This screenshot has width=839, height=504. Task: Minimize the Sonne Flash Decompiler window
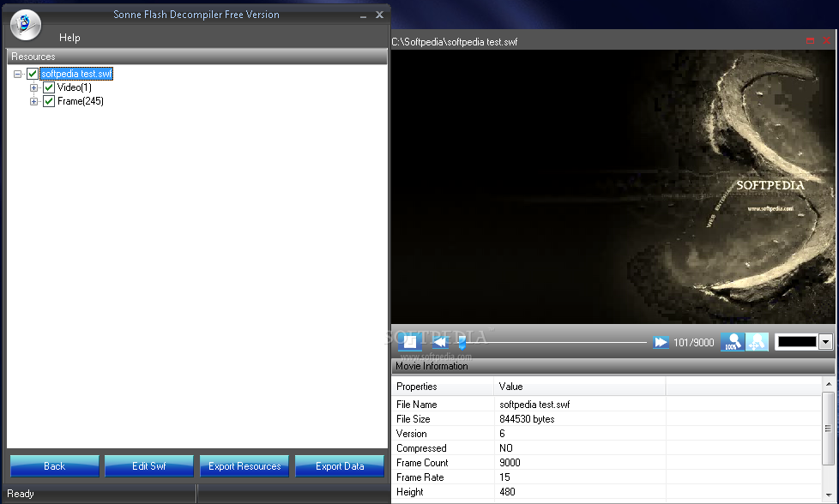(364, 15)
